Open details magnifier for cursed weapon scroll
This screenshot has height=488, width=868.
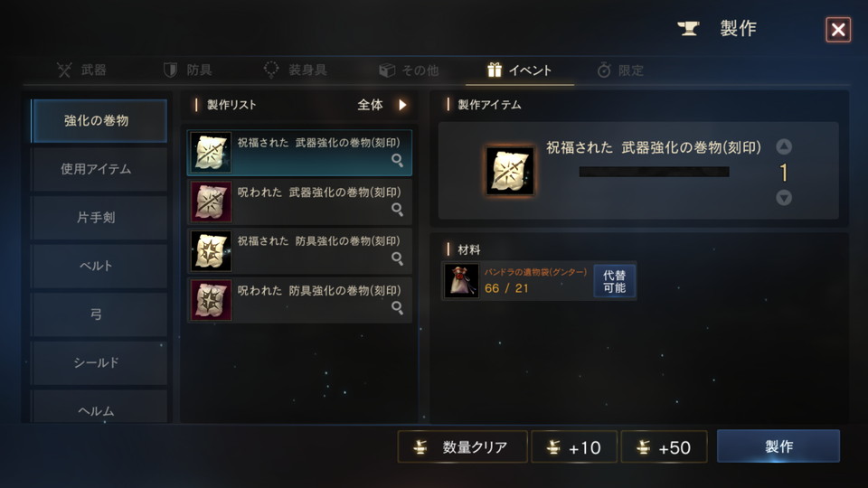[397, 209]
